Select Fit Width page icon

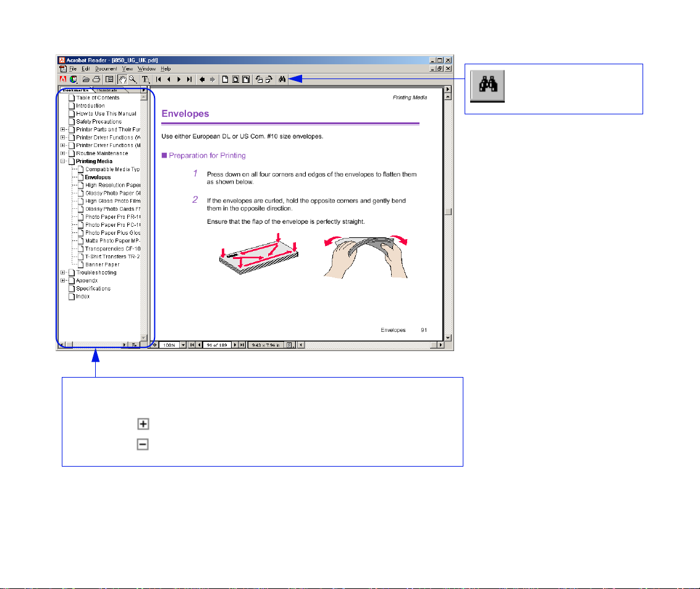point(245,80)
